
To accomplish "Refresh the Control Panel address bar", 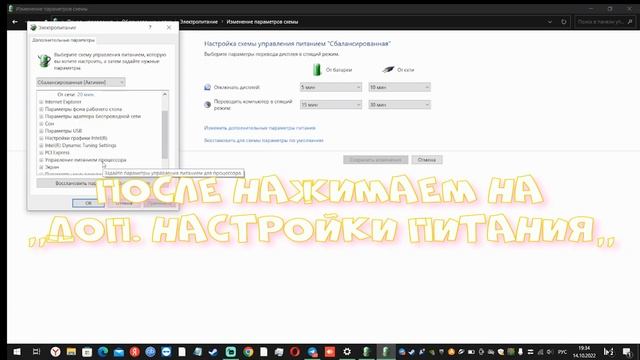I will 564,22.
